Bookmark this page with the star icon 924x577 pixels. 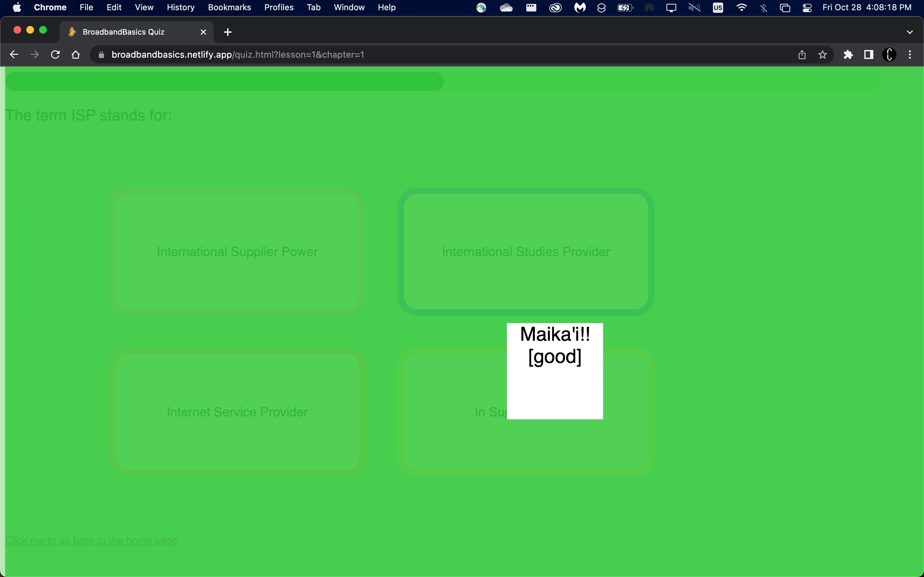[822, 54]
